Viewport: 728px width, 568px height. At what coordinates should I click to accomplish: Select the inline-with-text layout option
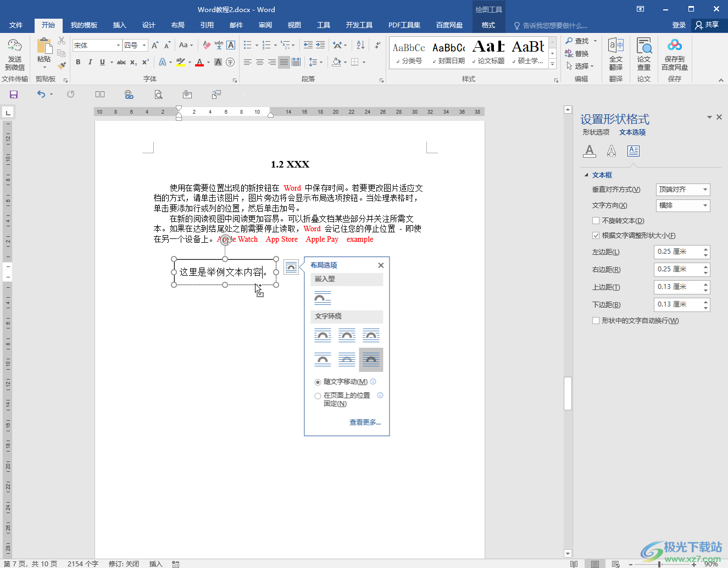point(323,298)
